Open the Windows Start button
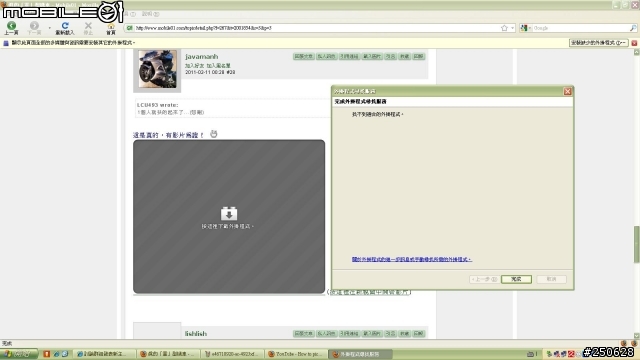The height and width of the screenshot is (360, 640). coord(19,354)
